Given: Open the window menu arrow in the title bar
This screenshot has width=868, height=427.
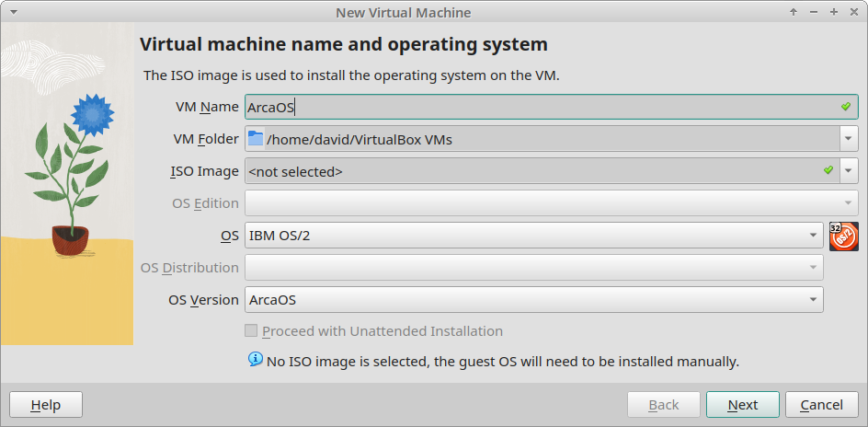Looking at the screenshot, I should [x=14, y=12].
